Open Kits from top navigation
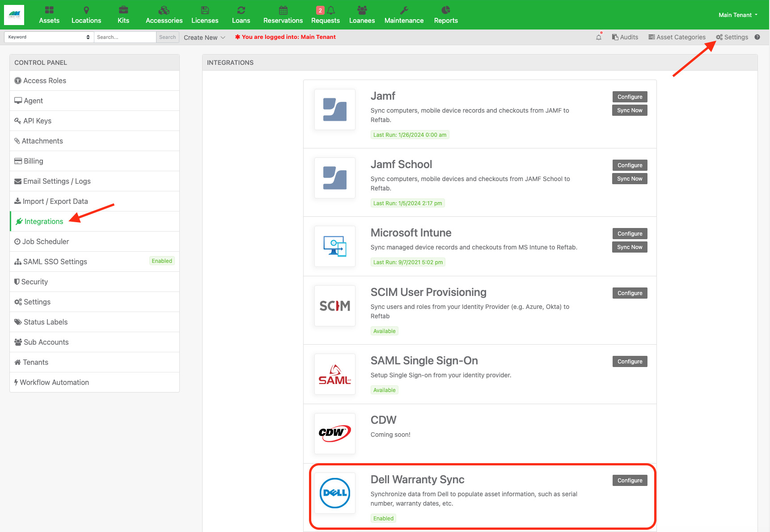Viewport: 770px width, 532px height. 123,15
